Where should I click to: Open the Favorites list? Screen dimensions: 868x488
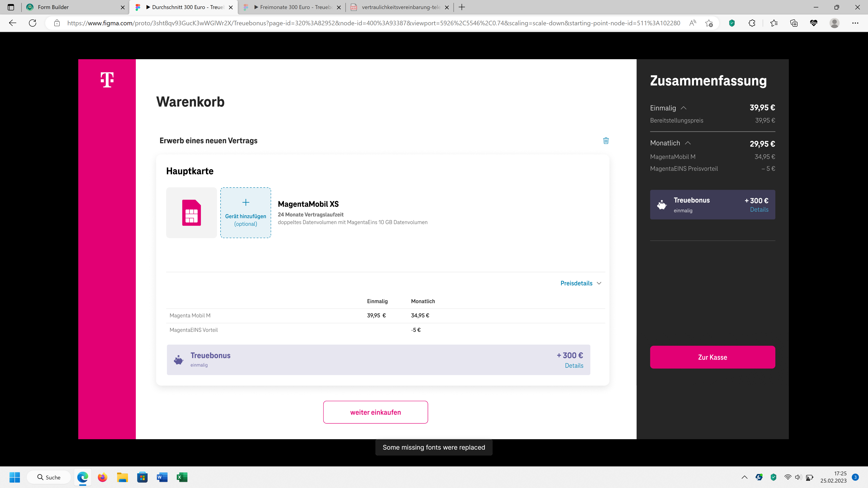[x=774, y=23]
